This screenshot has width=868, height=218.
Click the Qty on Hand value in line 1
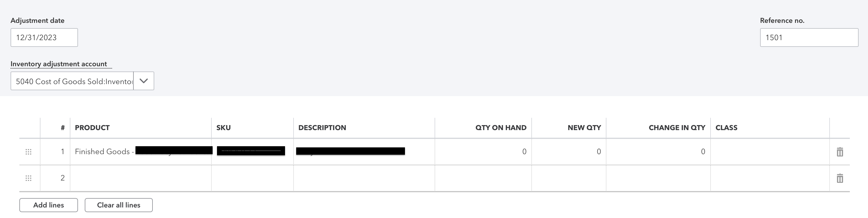coord(524,151)
